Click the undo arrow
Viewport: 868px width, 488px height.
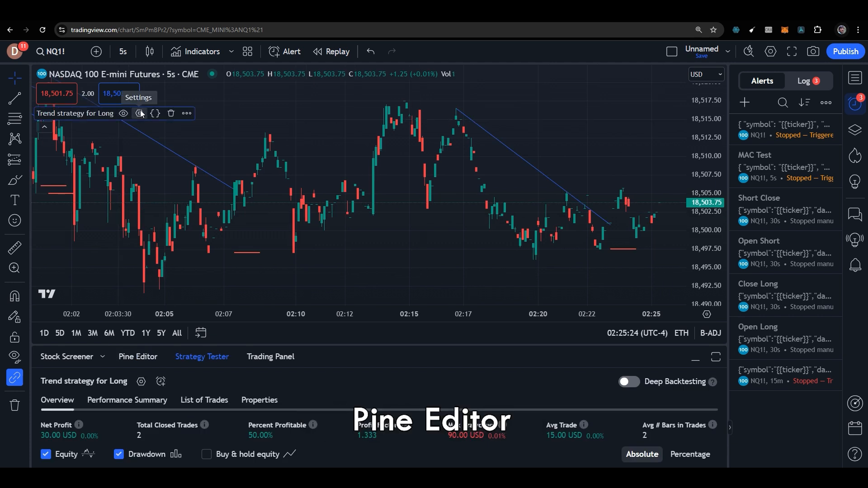(371, 52)
